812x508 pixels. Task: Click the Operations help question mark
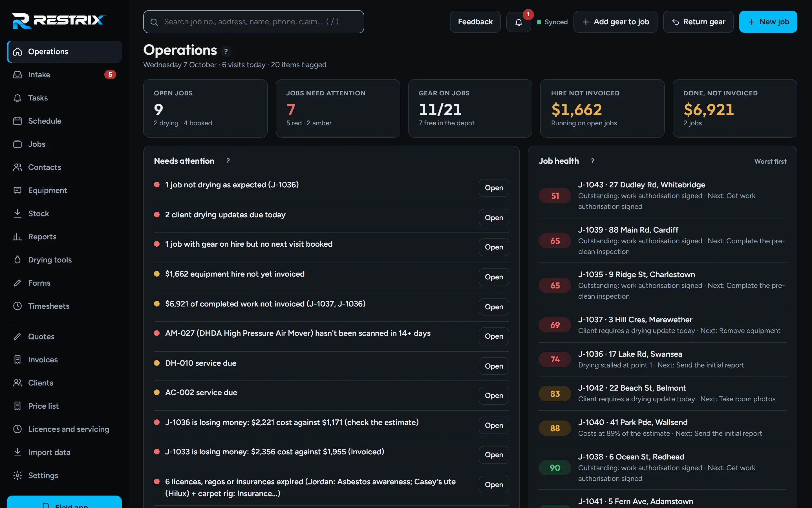[x=226, y=51]
